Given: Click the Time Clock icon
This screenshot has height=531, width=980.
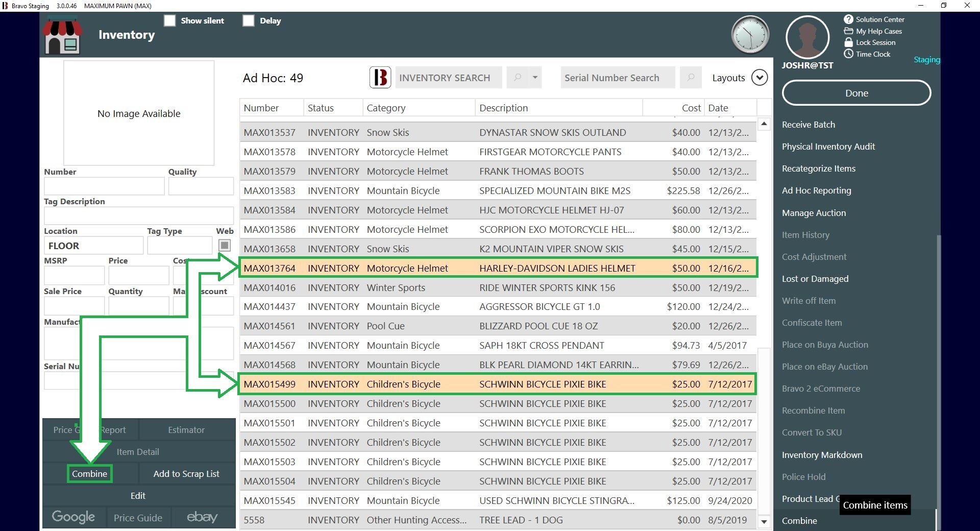Looking at the screenshot, I should [x=848, y=54].
